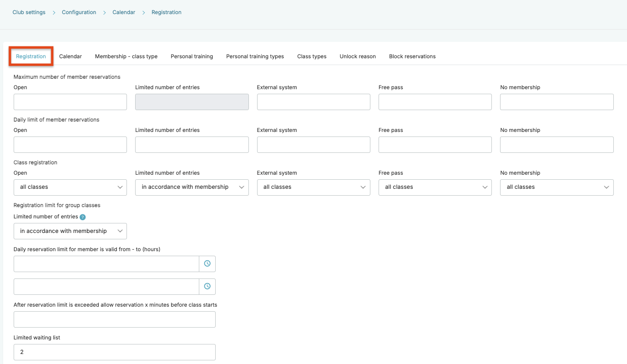Open the Unlock reason tab
Image resolution: width=627 pixels, height=364 pixels.
(x=358, y=56)
